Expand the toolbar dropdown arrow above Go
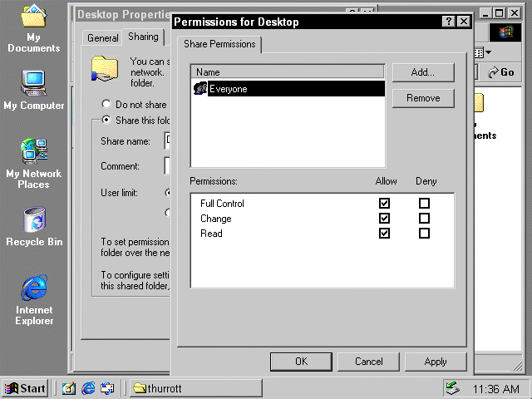The image size is (532, 399). (487, 52)
